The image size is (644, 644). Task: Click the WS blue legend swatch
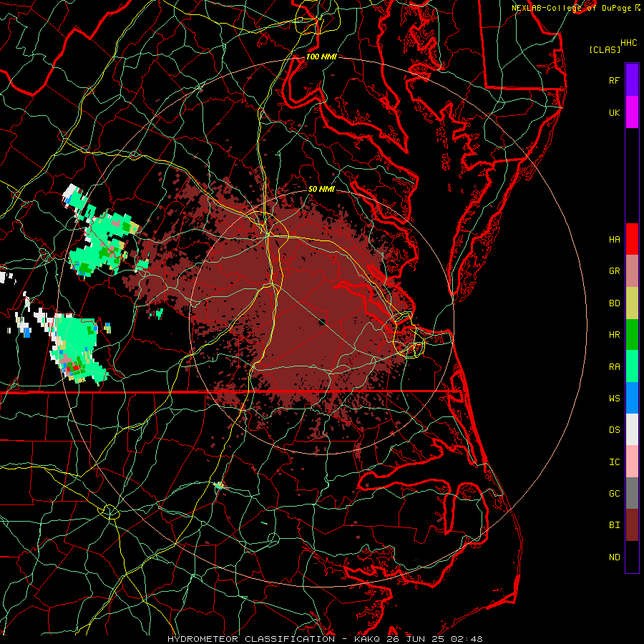[x=632, y=398]
